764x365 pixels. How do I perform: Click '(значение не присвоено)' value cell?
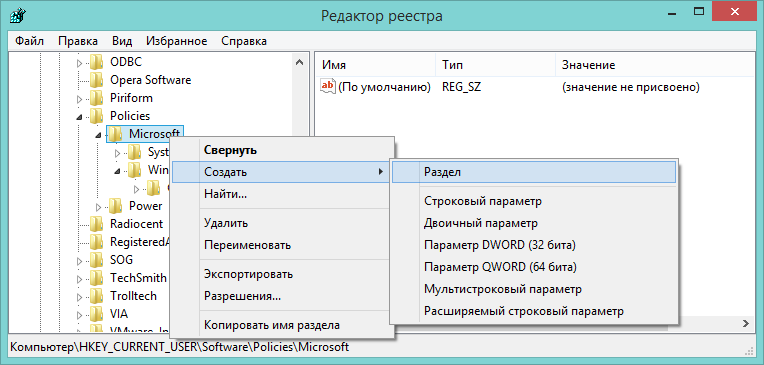pyautogui.click(x=631, y=87)
